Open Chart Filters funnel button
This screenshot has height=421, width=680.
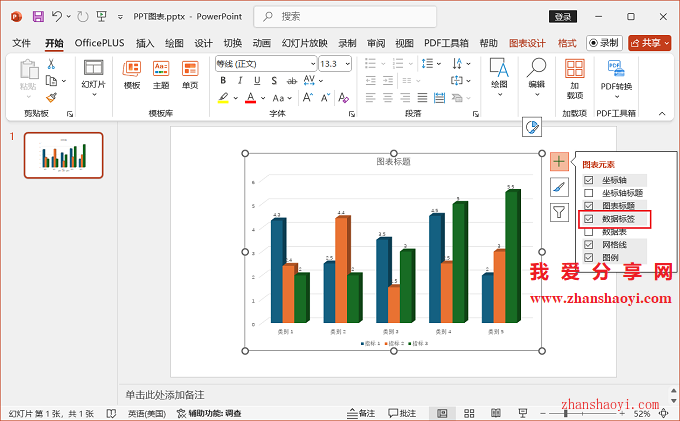(x=559, y=212)
